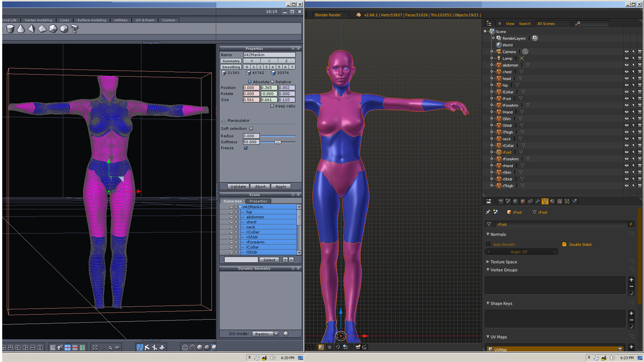Collapse the Shape Keys panel
This screenshot has width=644, height=362.
501,303
